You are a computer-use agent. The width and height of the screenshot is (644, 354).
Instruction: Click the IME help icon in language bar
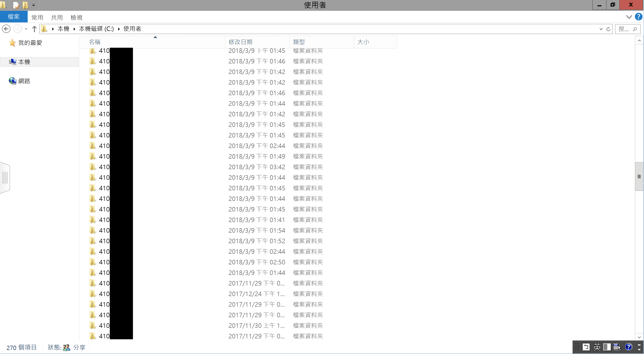(628, 347)
